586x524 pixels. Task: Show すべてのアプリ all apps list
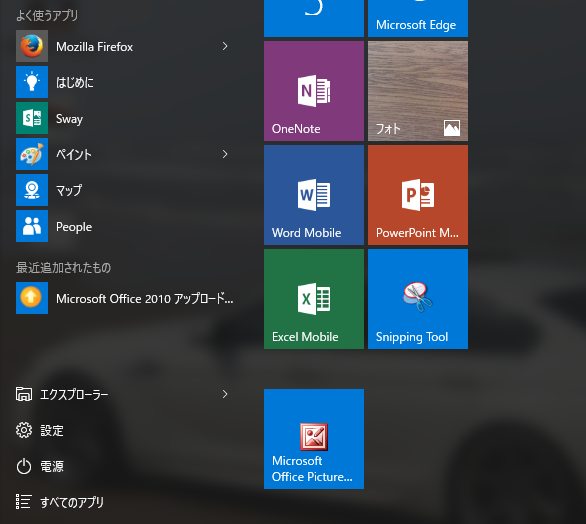[x=60, y=502]
